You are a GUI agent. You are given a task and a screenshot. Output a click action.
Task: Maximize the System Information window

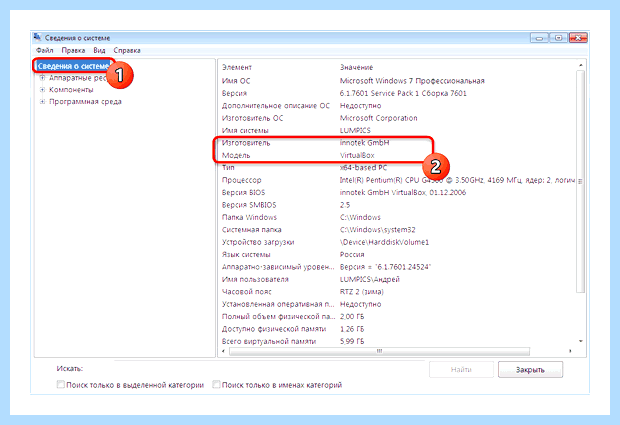coord(558,38)
